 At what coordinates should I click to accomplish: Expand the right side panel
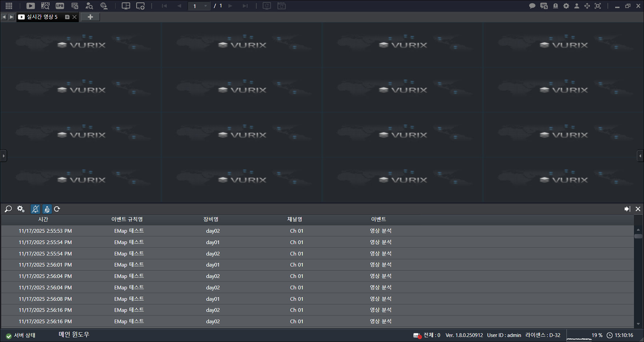point(640,156)
